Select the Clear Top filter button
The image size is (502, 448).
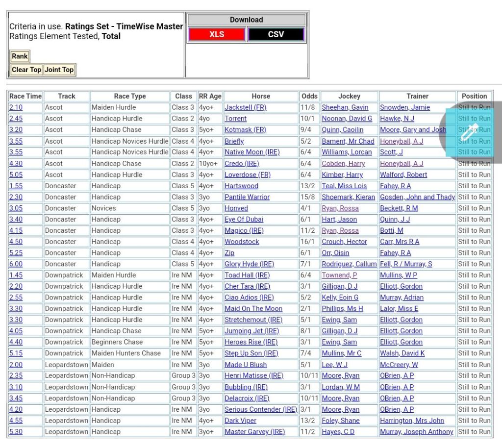click(26, 70)
